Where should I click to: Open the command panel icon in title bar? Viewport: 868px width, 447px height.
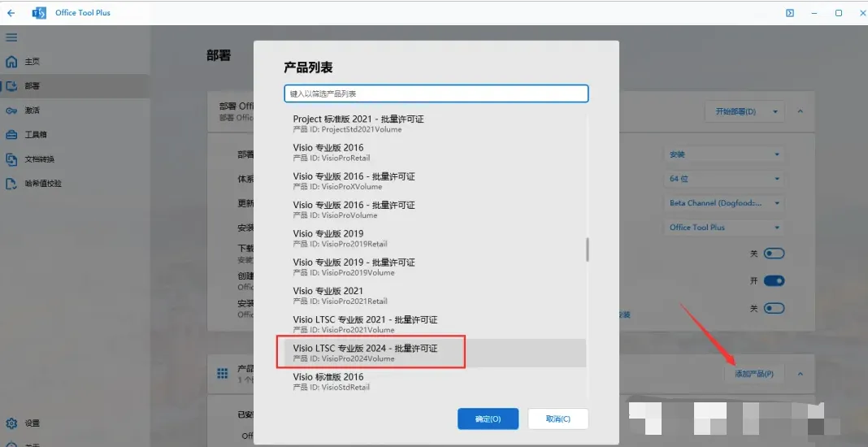pyautogui.click(x=791, y=13)
